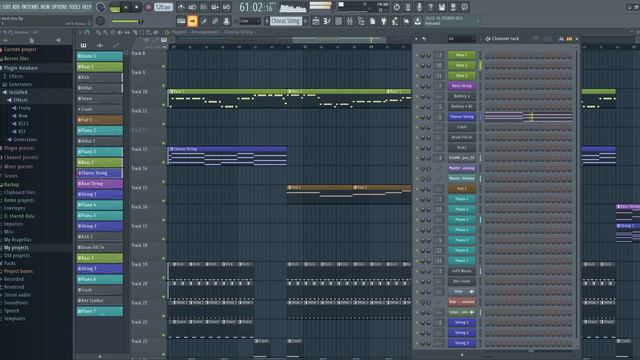This screenshot has height=360, width=640.
Task: Open the tempo tapper icon
Action: pos(395,21)
